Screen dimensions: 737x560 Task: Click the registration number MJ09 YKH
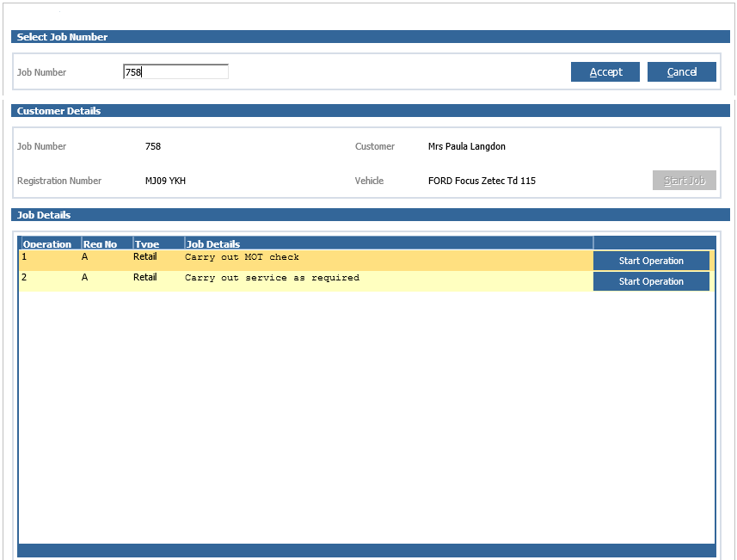(x=165, y=181)
